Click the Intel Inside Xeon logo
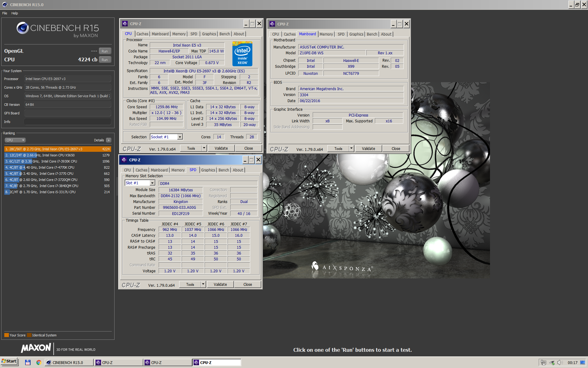This screenshot has width=588, height=368. tap(242, 54)
